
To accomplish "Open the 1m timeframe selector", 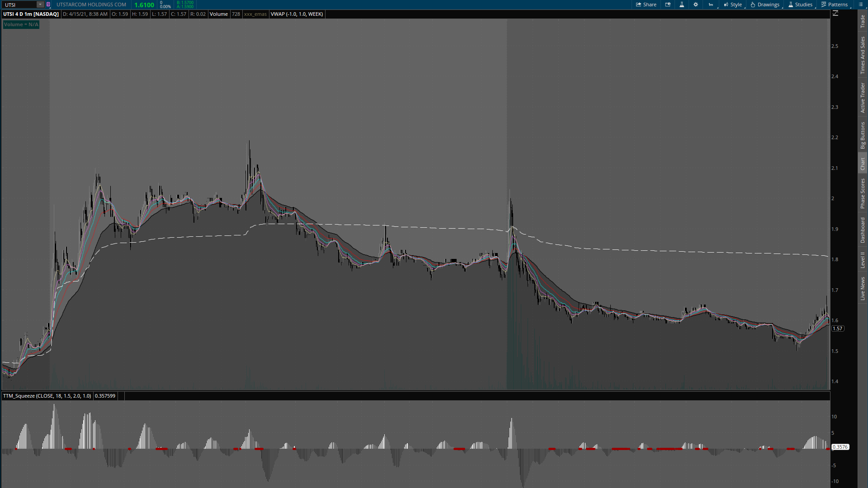I will tap(711, 5).
